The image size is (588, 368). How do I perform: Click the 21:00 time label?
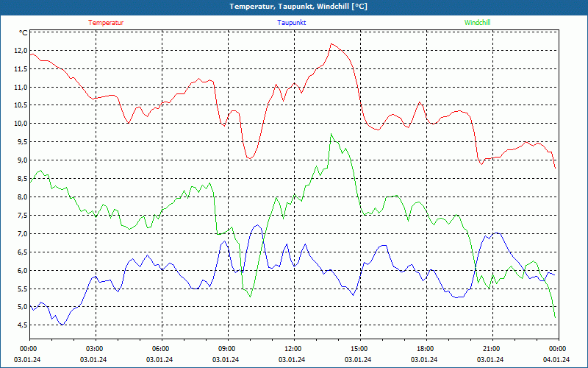click(492, 348)
